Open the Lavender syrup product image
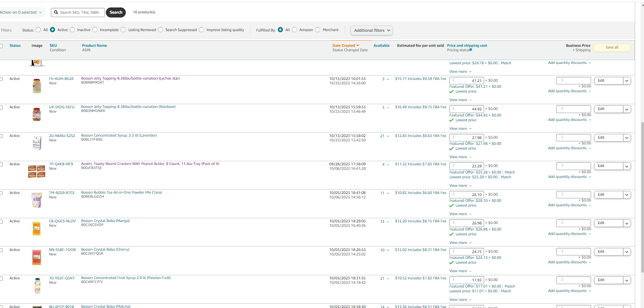644x308 pixels. point(37,143)
